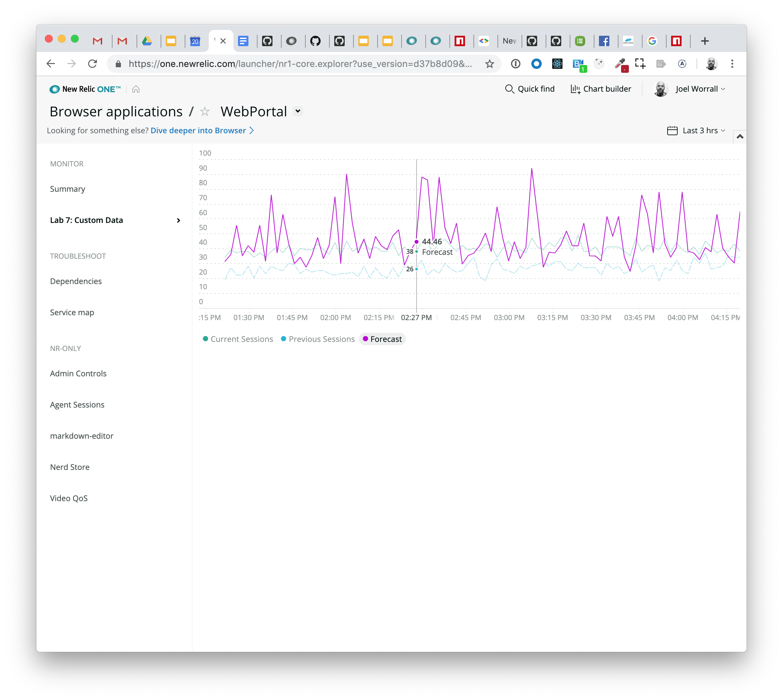Open the Chart builder
This screenshot has width=783, height=700.
pos(601,89)
